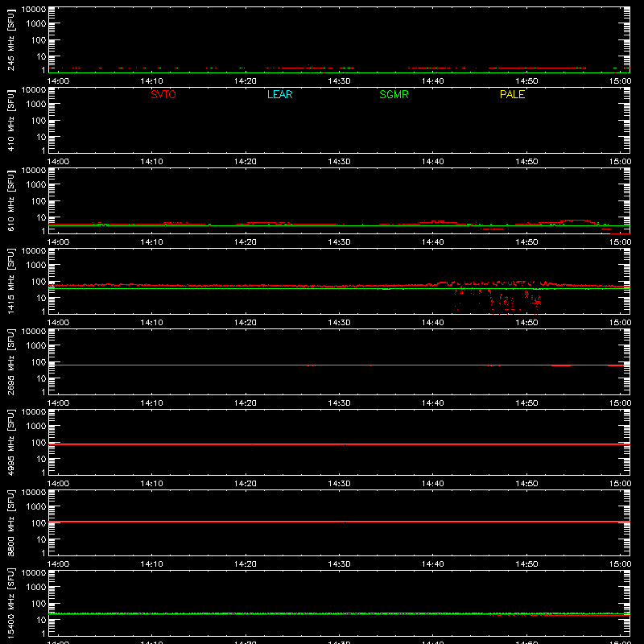
Task: Click 14:30 time label under 4995 MHz panel
Action: 339,484
